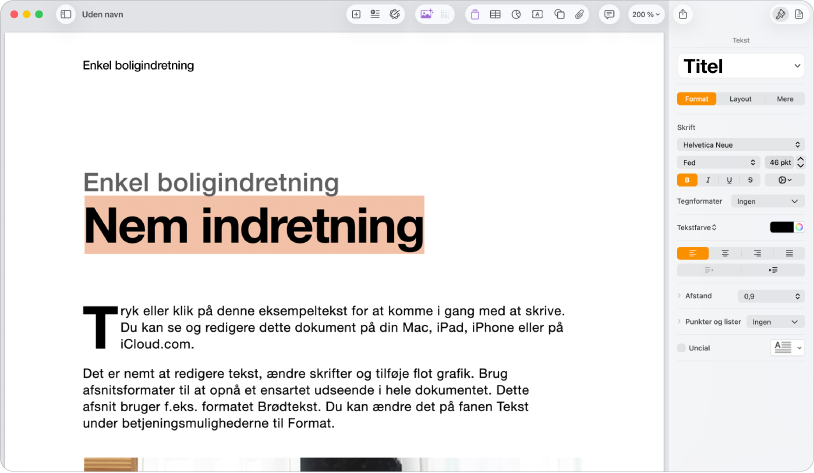Click the purple image generation icon
Viewport: 814px width, 473px height.
426,15
